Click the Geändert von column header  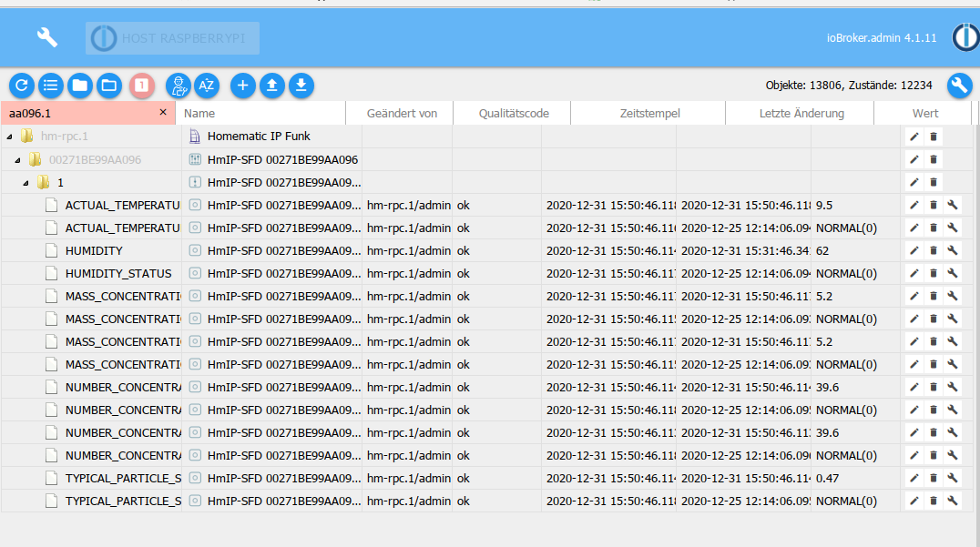[x=402, y=113]
